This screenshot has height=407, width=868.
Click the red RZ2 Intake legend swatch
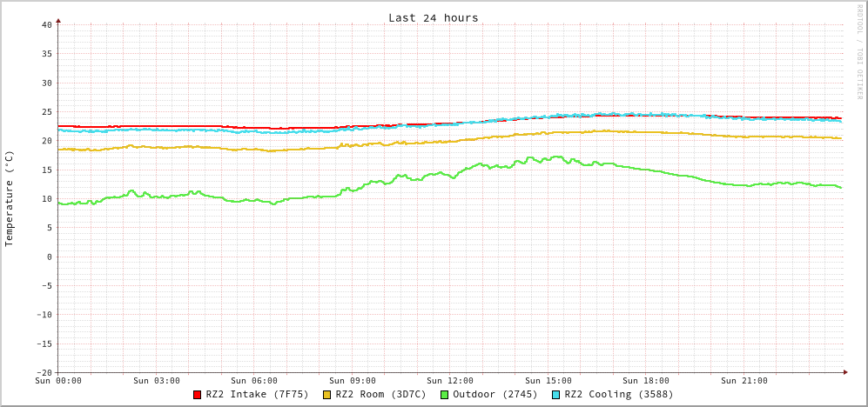coord(198,395)
